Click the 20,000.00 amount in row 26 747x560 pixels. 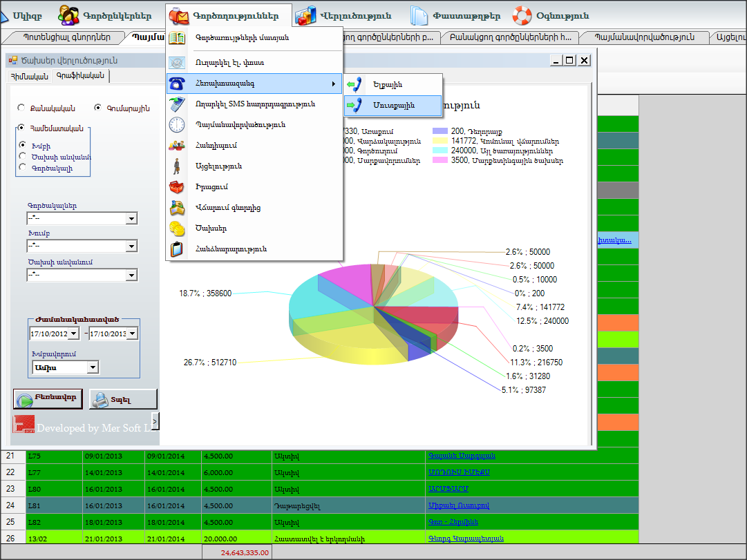click(236, 539)
